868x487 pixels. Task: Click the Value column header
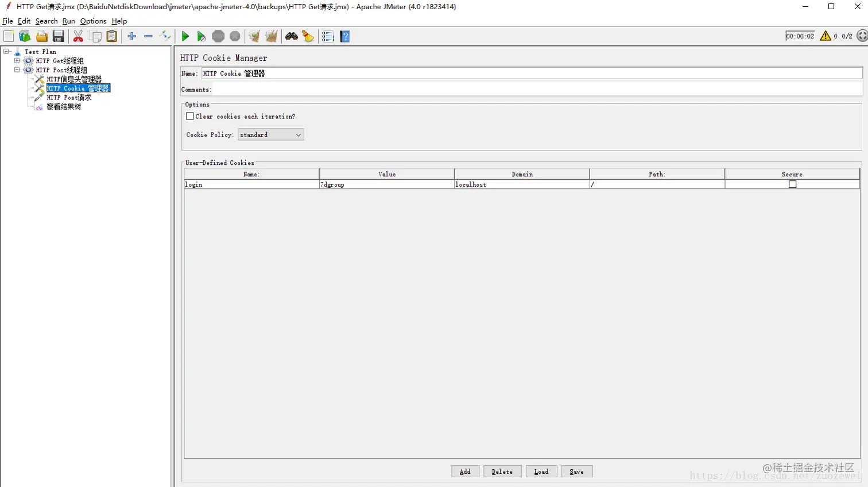point(387,174)
